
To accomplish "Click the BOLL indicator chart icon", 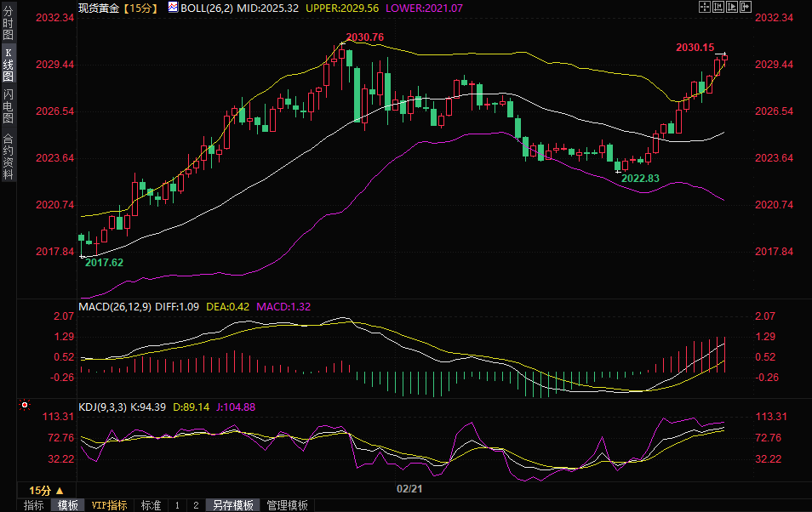I will click(x=173, y=7).
